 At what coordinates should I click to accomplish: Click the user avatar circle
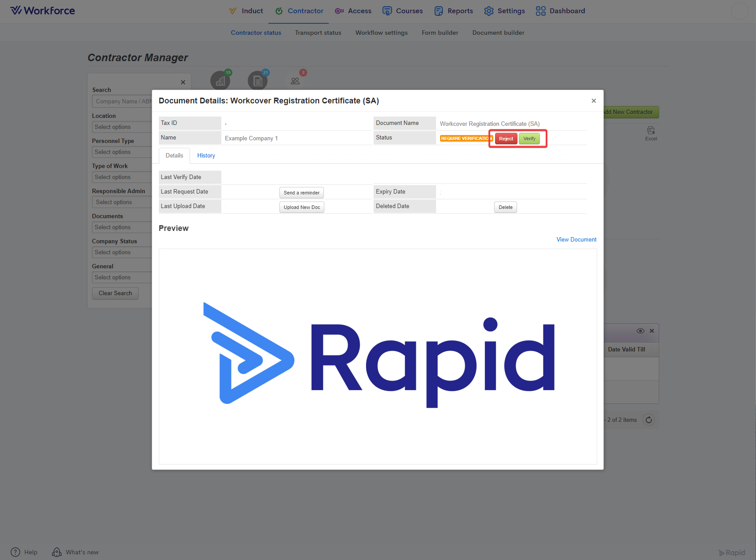pyautogui.click(x=740, y=11)
